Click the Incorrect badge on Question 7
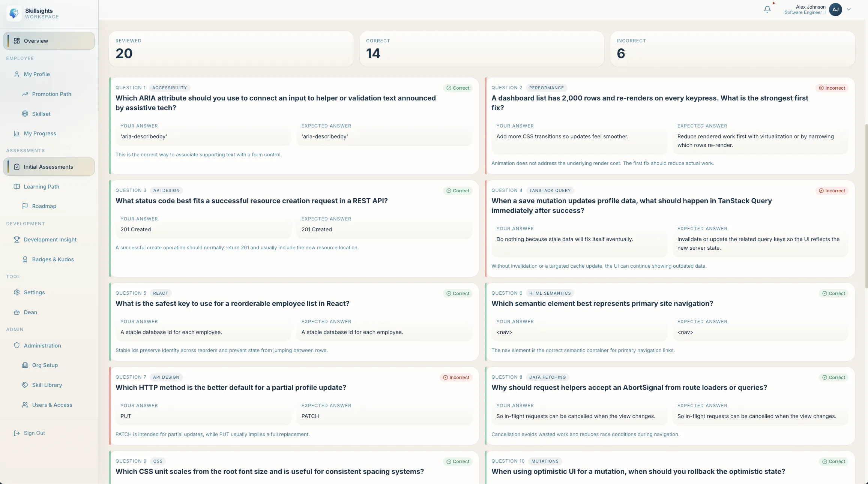Screen dimensions: 868x484 pyautogui.click(x=456, y=378)
